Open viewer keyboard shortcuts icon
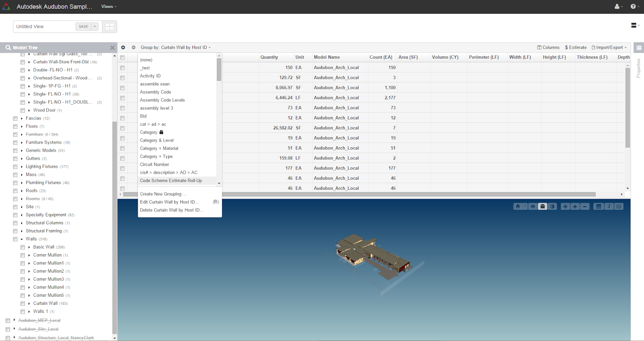Viewport: 644px width, 341px height. 619,206
